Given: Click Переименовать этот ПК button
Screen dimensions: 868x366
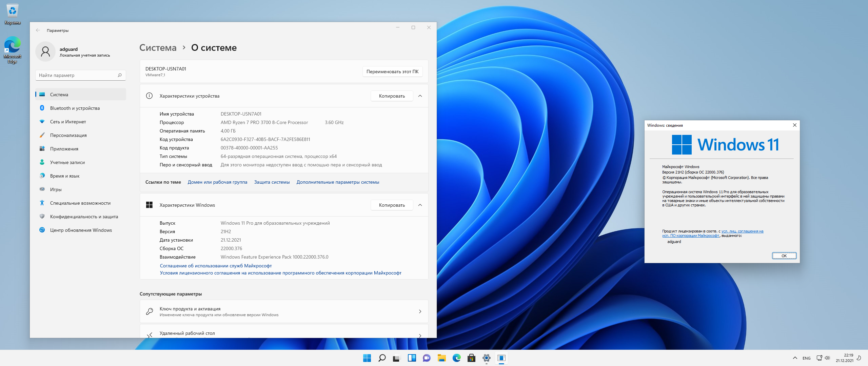Looking at the screenshot, I should [x=392, y=72].
